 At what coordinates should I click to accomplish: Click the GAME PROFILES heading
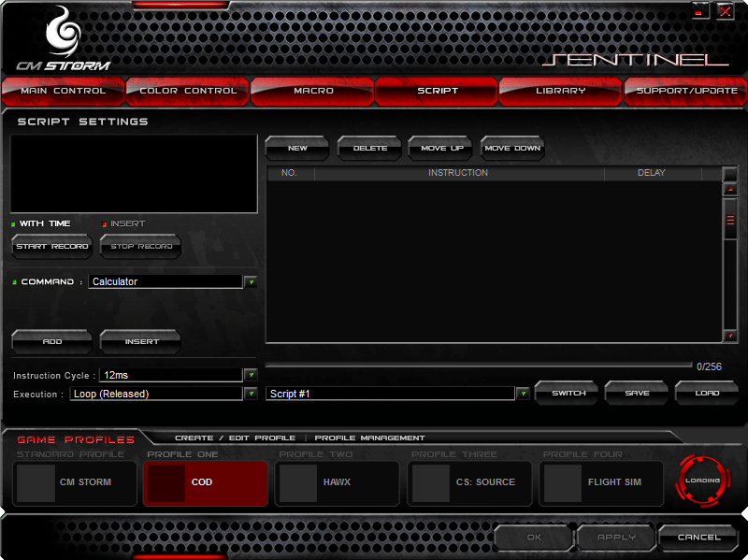[x=76, y=439]
